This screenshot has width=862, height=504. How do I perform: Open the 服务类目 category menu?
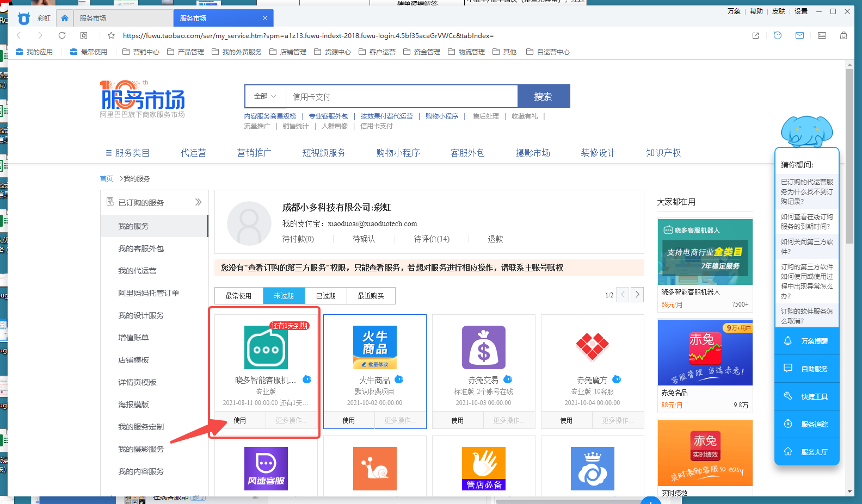point(127,153)
